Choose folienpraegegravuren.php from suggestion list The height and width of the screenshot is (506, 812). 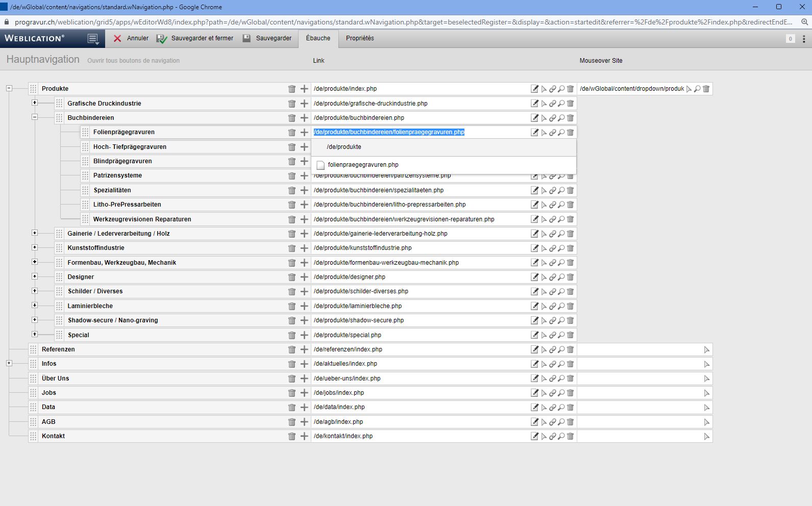pos(363,165)
